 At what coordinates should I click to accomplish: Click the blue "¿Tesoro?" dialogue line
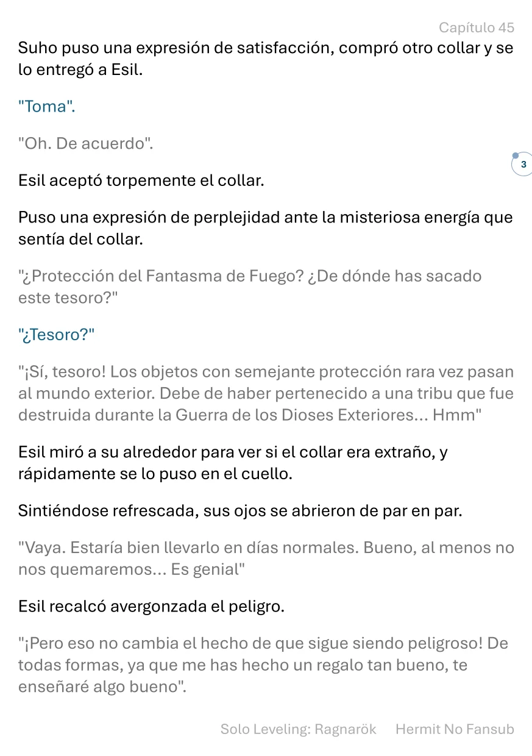coord(57,335)
